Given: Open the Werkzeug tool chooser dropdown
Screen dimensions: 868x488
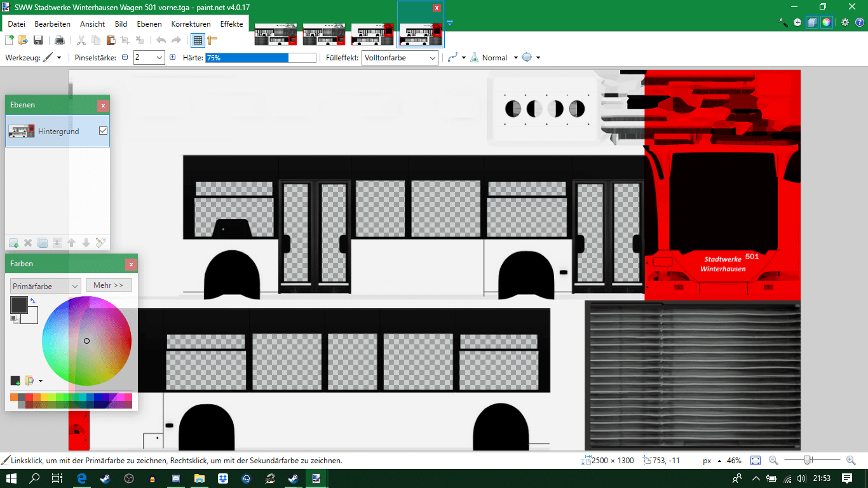Looking at the screenshot, I should (59, 58).
